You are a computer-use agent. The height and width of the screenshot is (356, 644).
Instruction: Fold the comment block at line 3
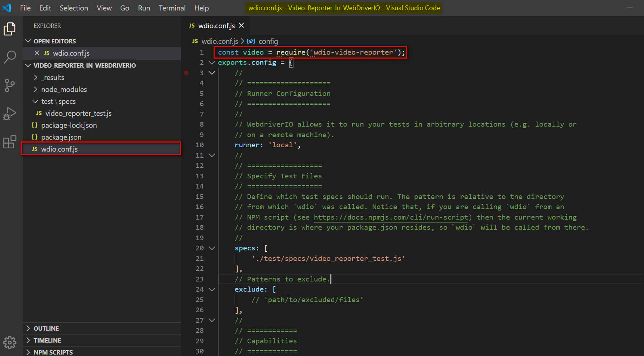(212, 73)
